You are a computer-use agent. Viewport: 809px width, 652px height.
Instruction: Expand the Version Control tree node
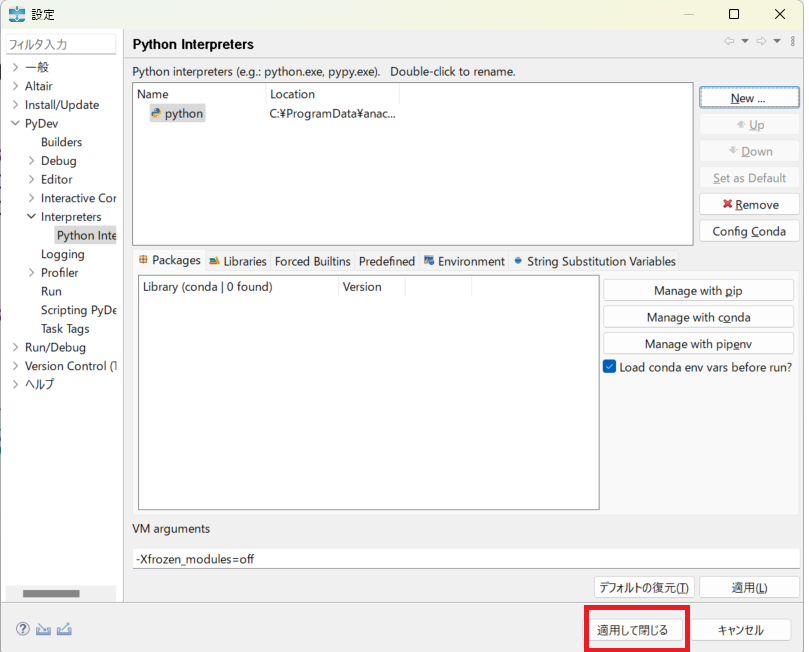(15, 366)
